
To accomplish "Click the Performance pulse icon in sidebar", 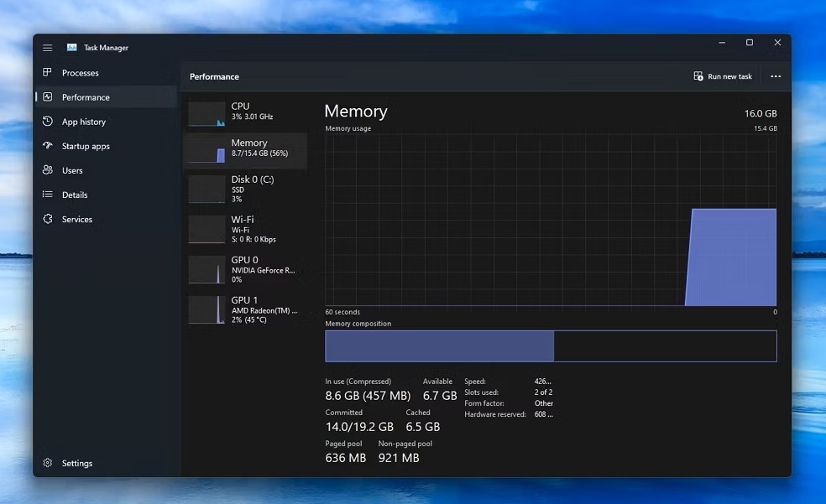I will (47, 96).
